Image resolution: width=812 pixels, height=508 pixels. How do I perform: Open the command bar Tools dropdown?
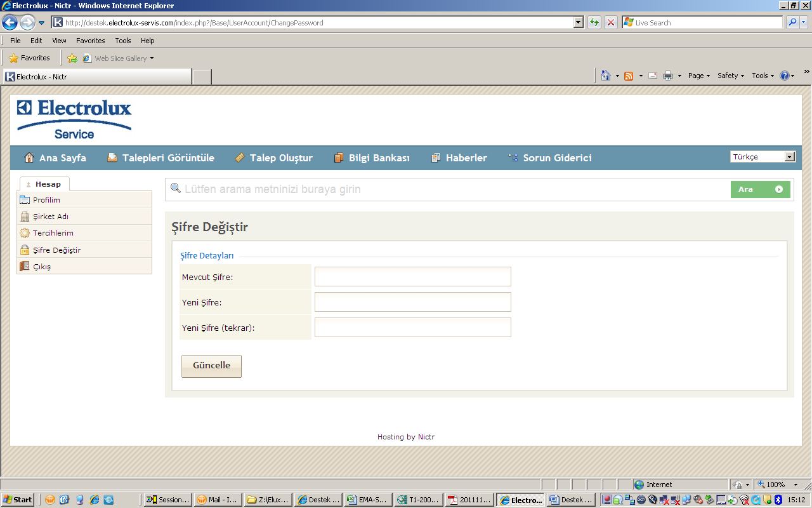[x=763, y=76]
